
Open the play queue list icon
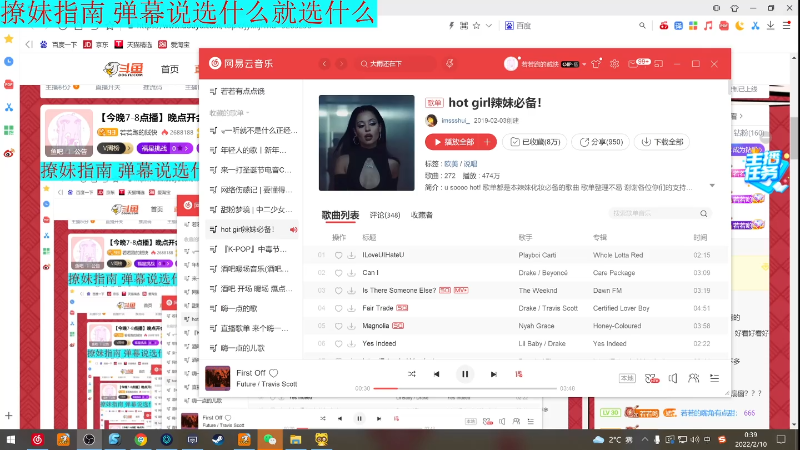[714, 378]
